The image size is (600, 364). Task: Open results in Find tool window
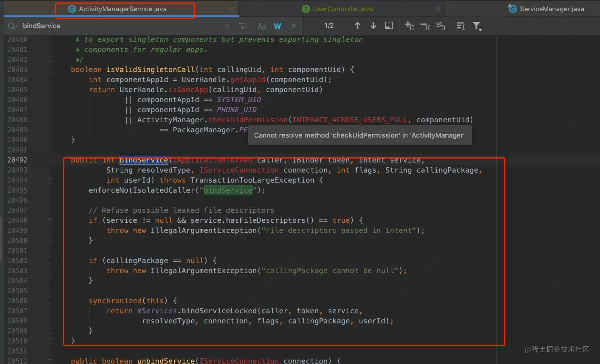pos(389,26)
